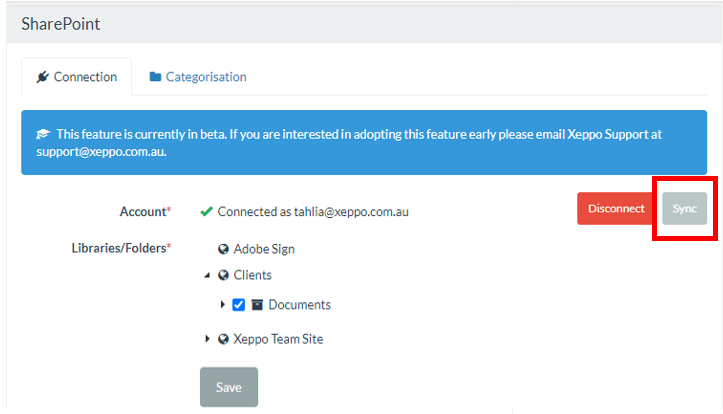Expand the Documents folder arrow
This screenshot has width=723, height=414.
click(223, 305)
